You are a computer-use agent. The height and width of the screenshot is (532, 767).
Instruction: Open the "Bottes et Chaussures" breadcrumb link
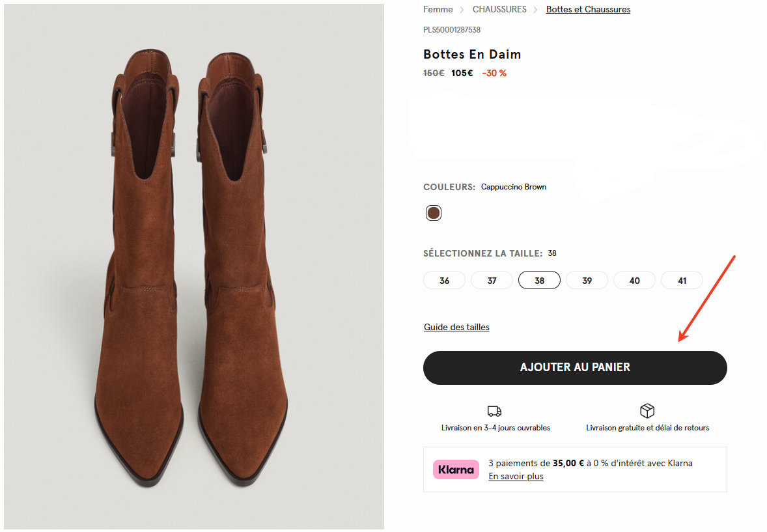point(587,9)
